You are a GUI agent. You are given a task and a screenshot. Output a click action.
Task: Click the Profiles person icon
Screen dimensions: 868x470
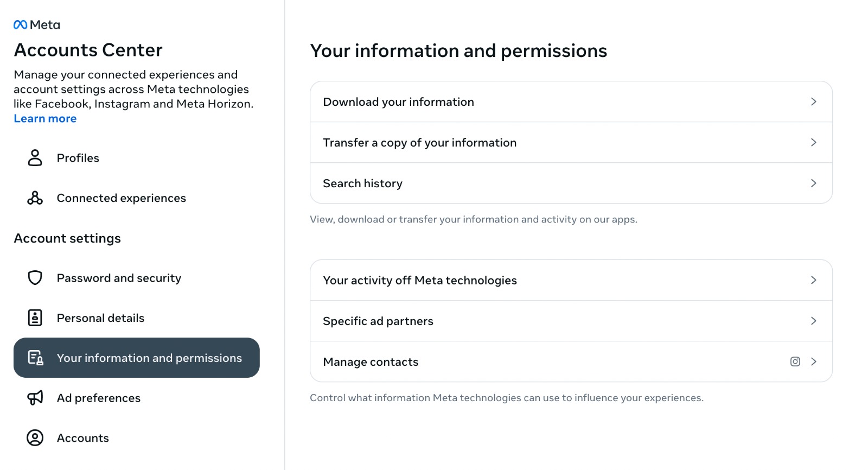(35, 157)
